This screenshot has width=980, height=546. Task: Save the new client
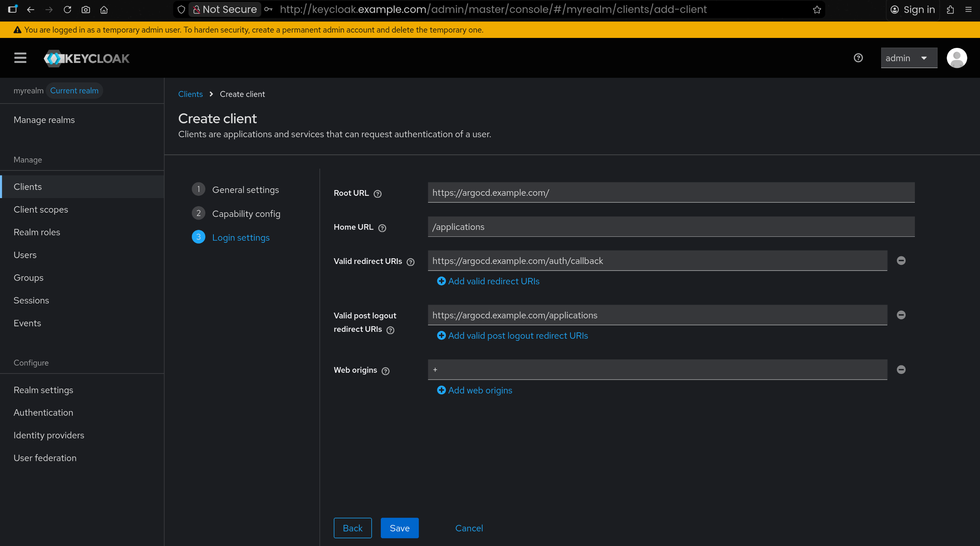point(399,528)
